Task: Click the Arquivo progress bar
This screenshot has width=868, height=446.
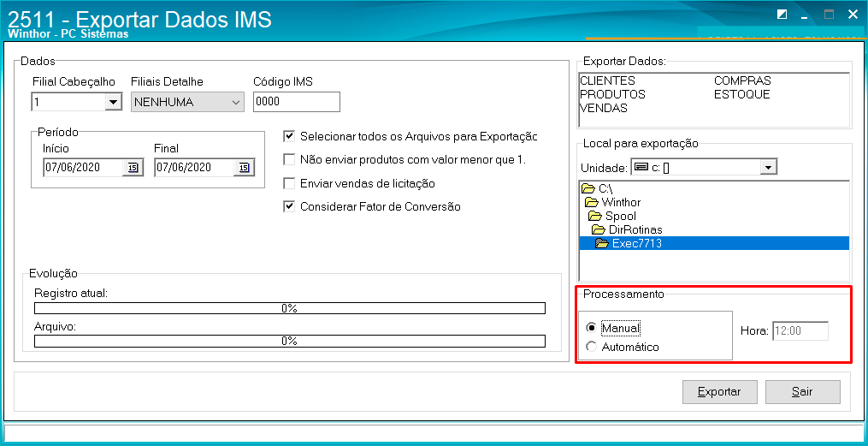Action: click(290, 341)
